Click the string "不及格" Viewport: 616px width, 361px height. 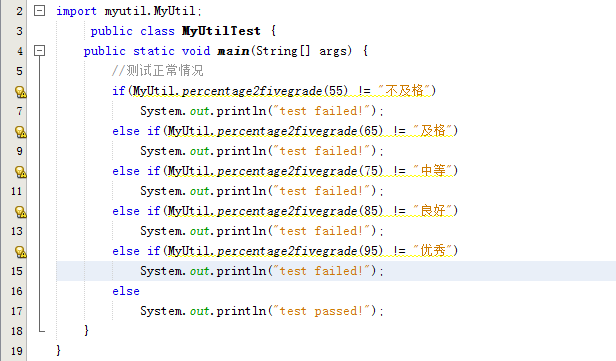click(404, 91)
